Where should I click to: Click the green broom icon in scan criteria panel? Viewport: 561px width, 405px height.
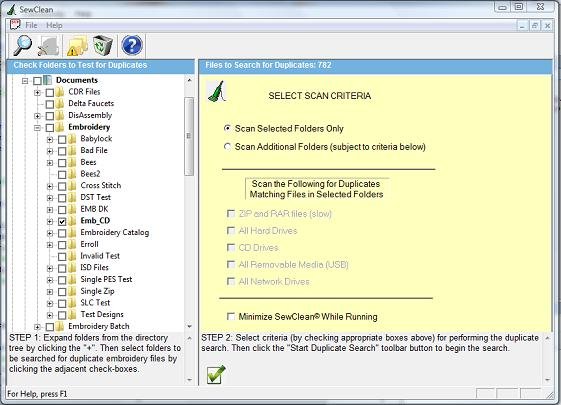tap(216, 92)
